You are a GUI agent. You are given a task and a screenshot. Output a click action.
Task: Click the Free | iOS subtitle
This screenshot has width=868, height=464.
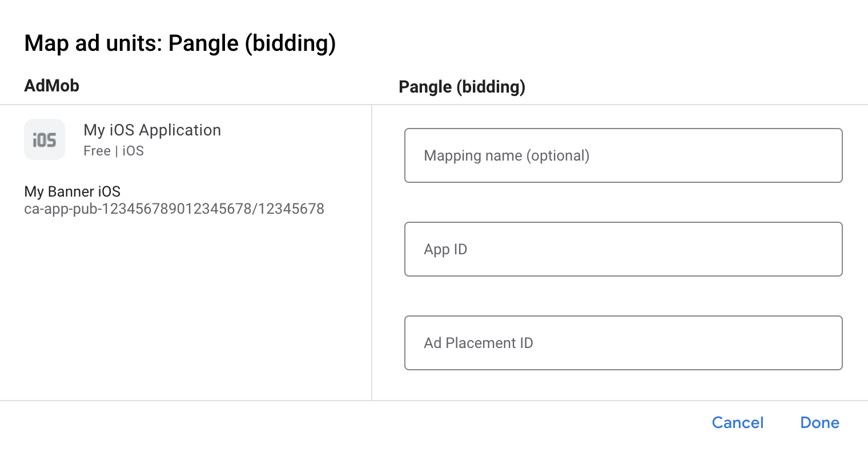coord(114,151)
